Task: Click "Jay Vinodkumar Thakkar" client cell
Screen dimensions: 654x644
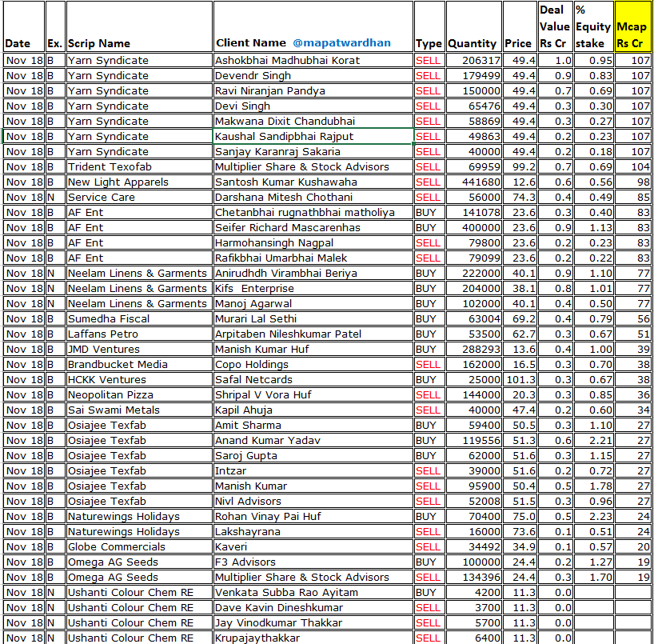Action: click(x=313, y=622)
